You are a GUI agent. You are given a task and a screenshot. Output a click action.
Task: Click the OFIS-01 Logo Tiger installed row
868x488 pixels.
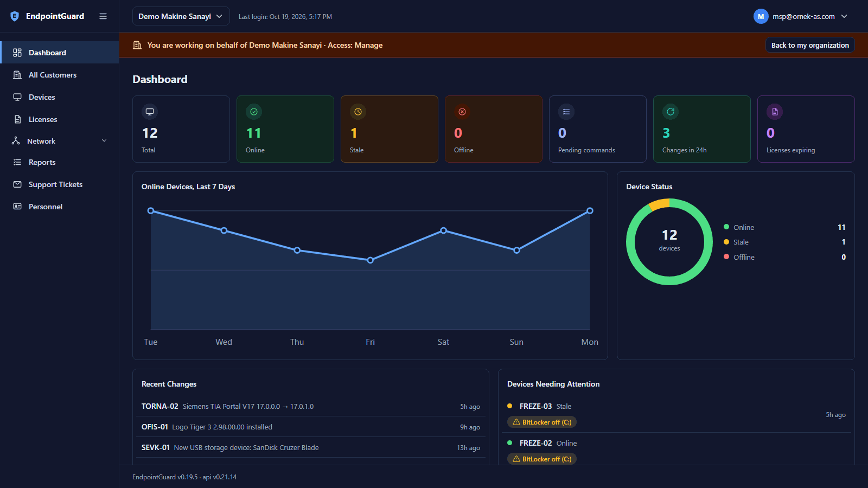point(311,427)
